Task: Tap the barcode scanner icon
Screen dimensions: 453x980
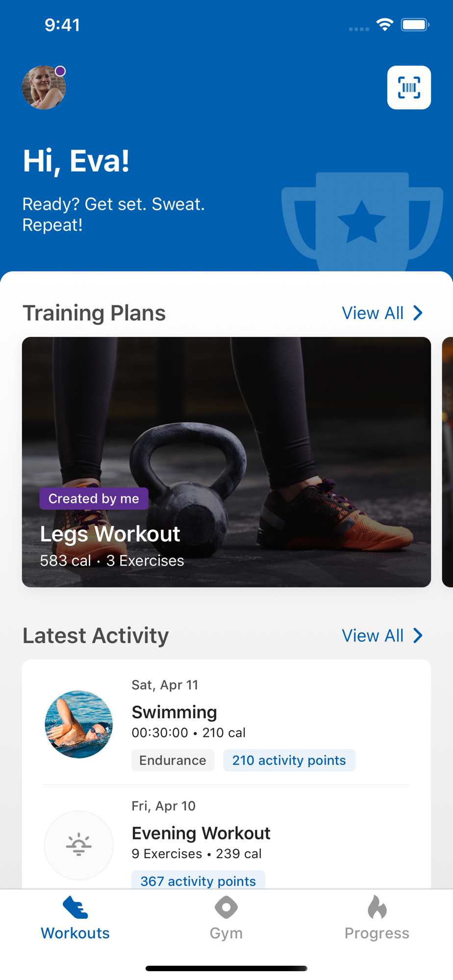Action: point(409,88)
